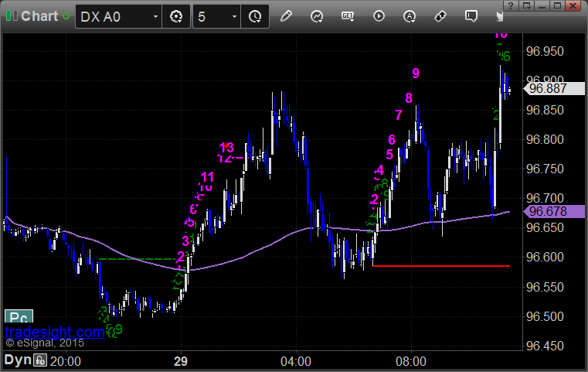Screen dimensions: 588x372
Task: Click the trade diamond arrows icon
Action: point(440,16)
